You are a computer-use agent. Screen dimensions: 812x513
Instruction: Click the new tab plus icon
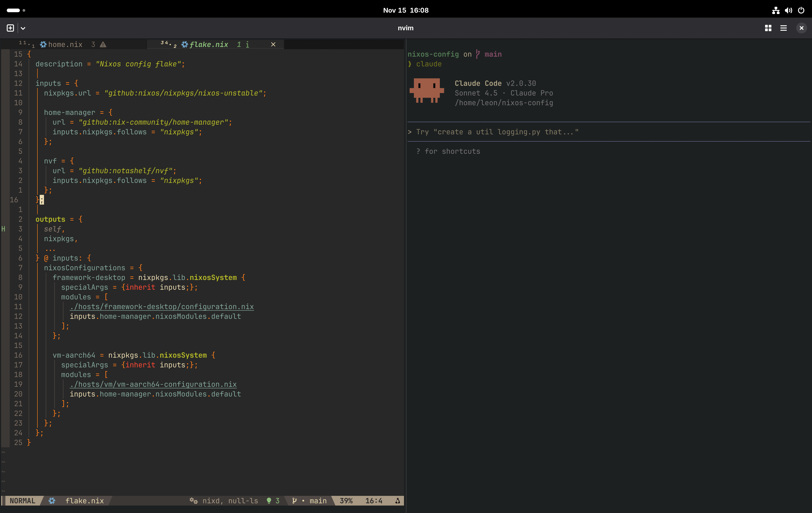(x=10, y=28)
